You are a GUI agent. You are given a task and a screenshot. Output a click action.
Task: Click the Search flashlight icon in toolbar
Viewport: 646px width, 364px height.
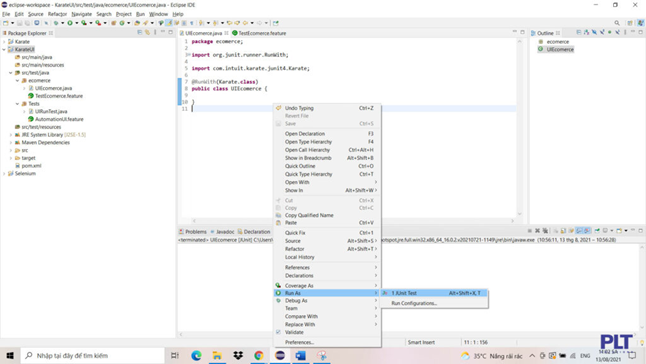(145, 23)
